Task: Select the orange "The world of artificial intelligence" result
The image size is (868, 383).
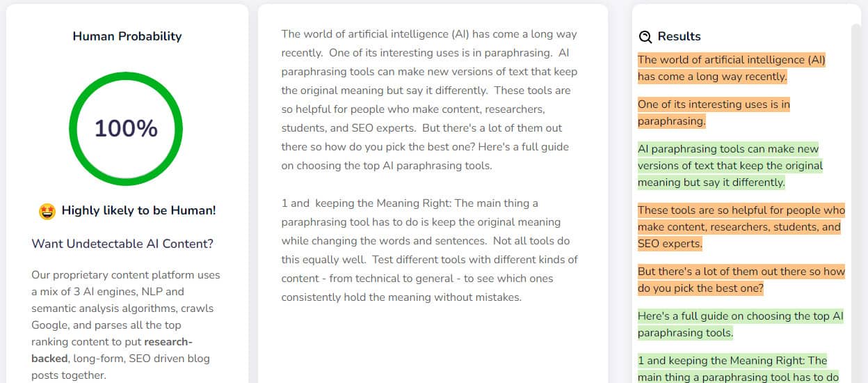Action: [730, 68]
